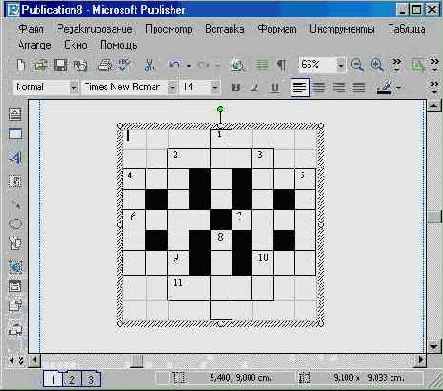Click the Print toolbar icon
Screen dimensions: 443x391
pyautogui.click(x=105, y=65)
